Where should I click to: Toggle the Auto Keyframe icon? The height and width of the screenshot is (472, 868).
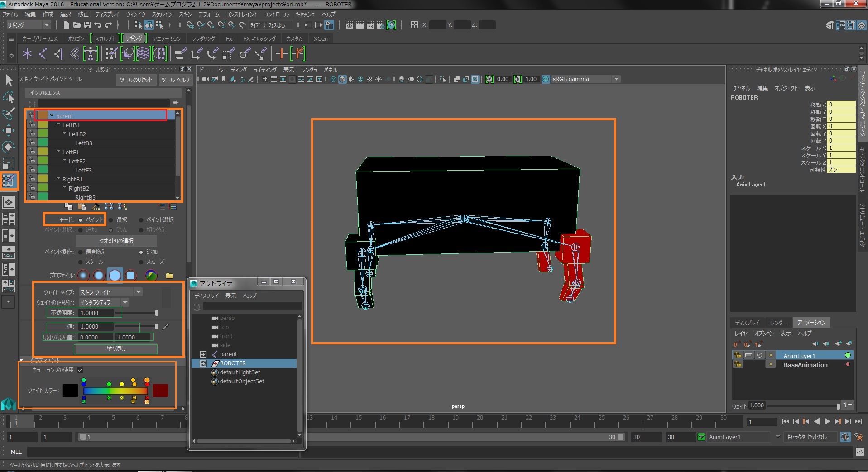coord(845,437)
